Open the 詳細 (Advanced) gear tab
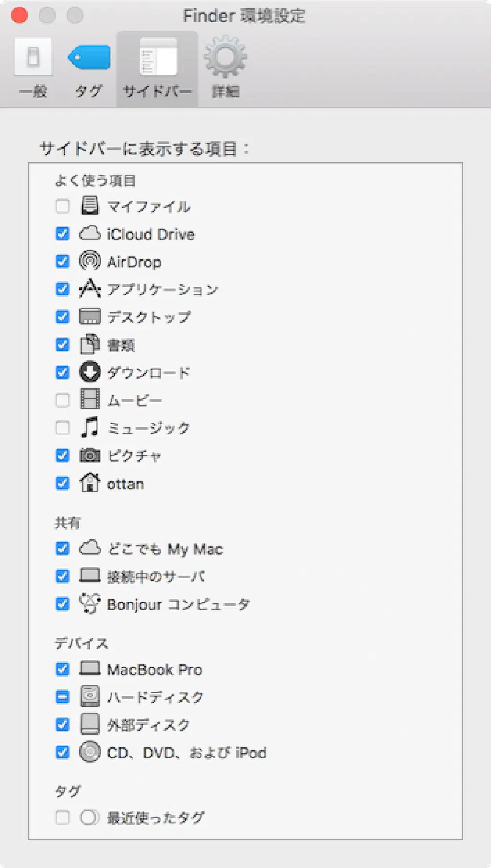 [225, 68]
